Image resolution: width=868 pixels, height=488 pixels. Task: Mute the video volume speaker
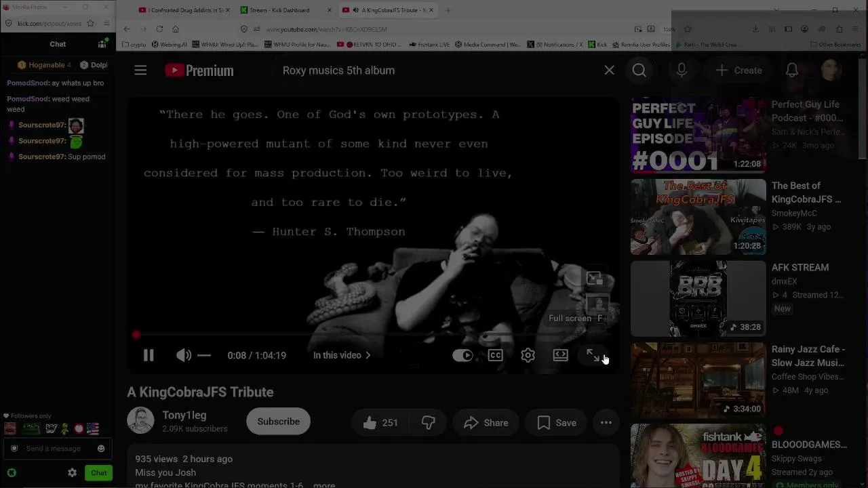[x=183, y=355]
